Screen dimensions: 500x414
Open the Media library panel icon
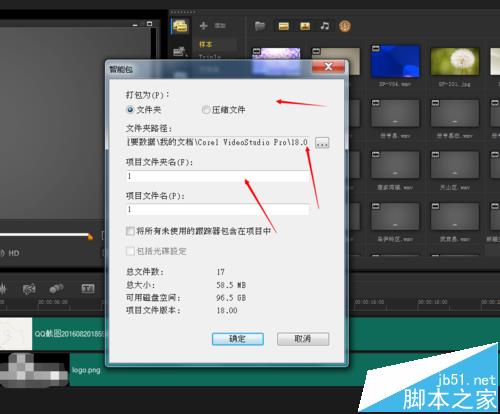tap(180, 26)
